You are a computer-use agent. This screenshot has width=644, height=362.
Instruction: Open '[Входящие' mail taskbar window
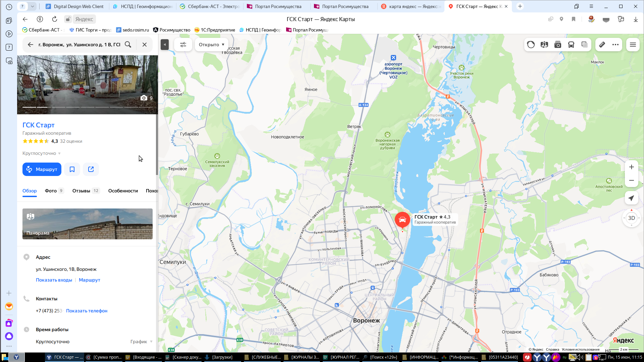pos(144,357)
